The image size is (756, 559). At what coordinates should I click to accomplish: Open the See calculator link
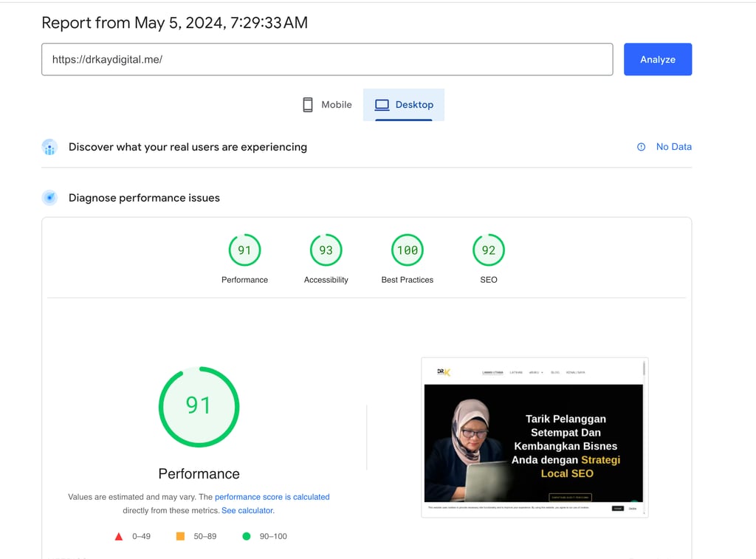tap(247, 510)
